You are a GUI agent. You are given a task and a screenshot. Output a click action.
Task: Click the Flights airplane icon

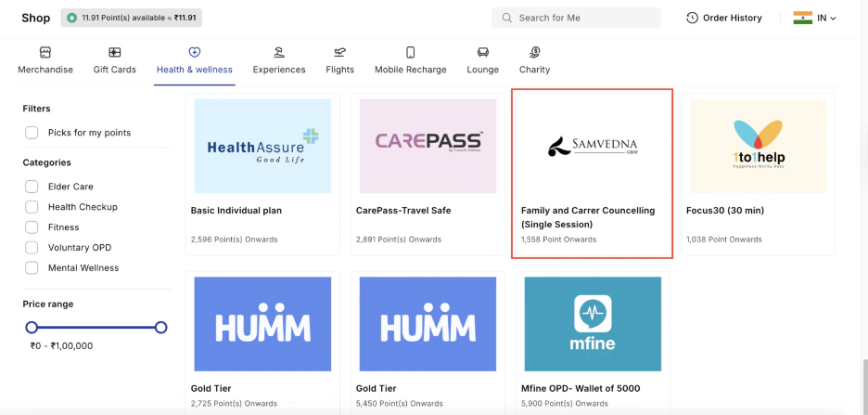(x=340, y=52)
